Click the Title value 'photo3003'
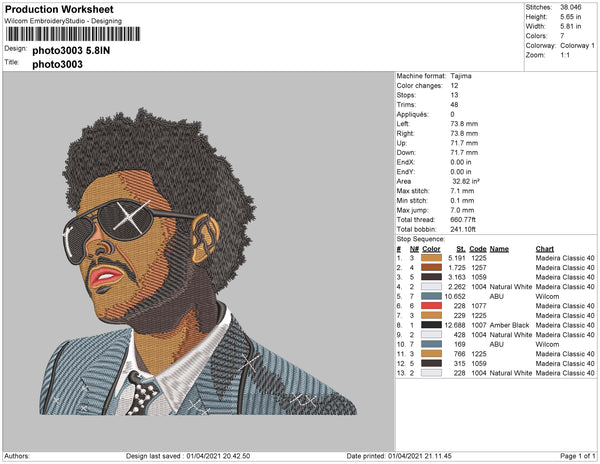600x464 pixels. click(x=57, y=64)
